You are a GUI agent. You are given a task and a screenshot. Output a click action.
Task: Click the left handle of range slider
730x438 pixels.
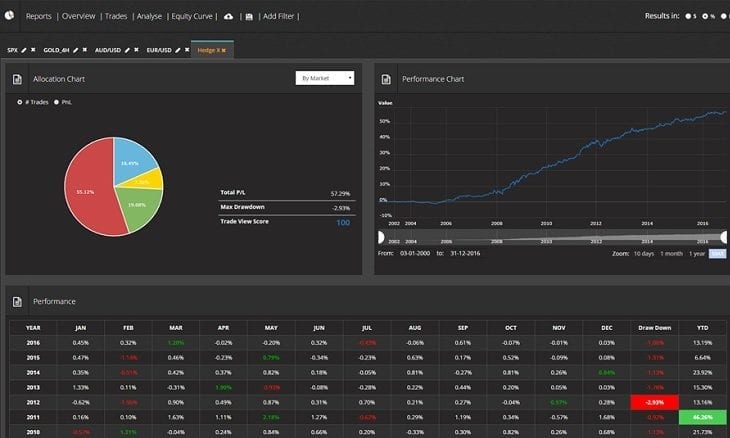click(x=381, y=238)
